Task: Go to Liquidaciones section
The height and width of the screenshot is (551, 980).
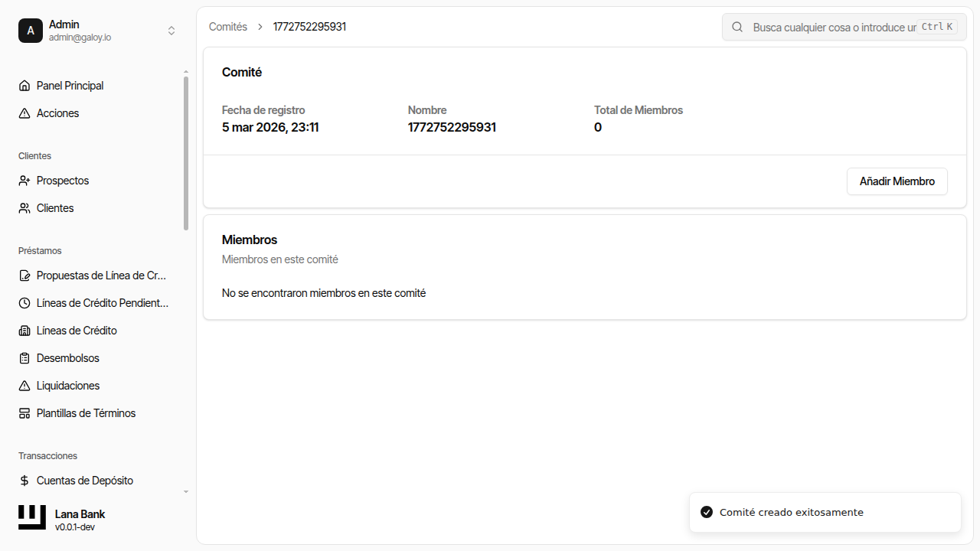Action: pos(68,386)
